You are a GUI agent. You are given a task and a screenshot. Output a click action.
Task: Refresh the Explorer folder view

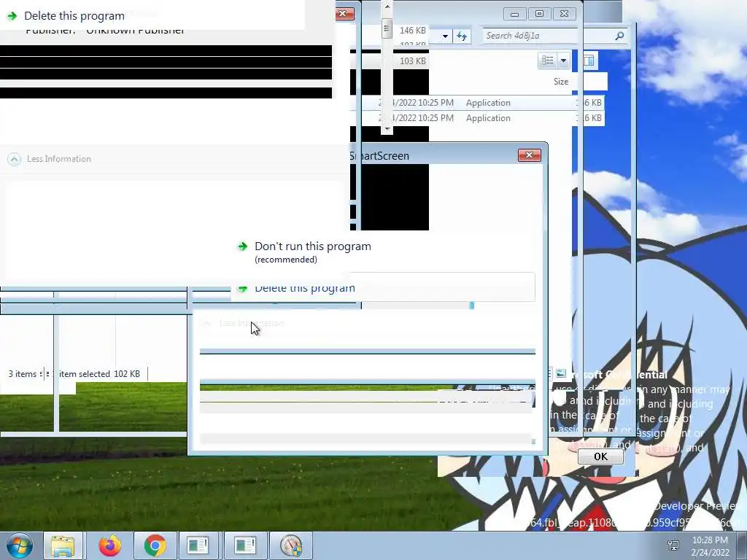click(462, 36)
